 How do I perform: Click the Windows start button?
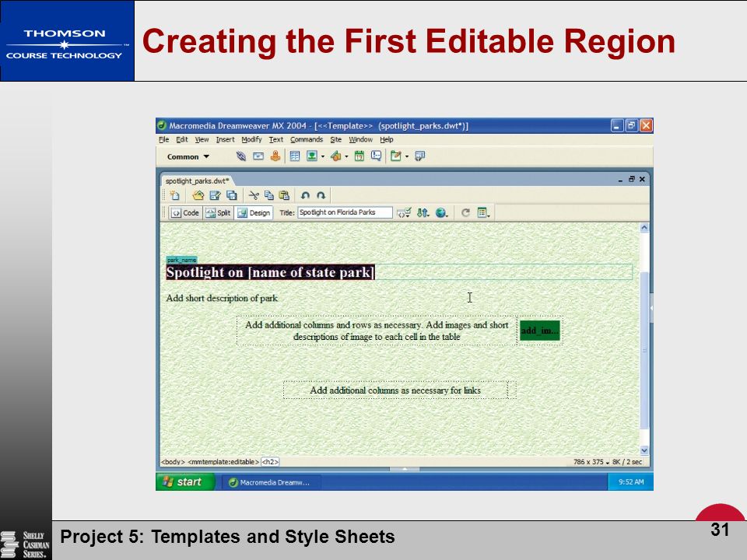(x=185, y=482)
